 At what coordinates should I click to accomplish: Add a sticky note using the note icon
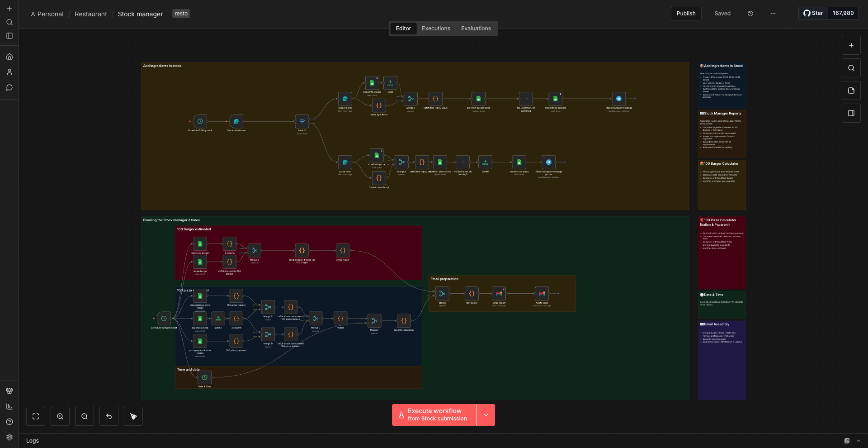click(x=851, y=91)
